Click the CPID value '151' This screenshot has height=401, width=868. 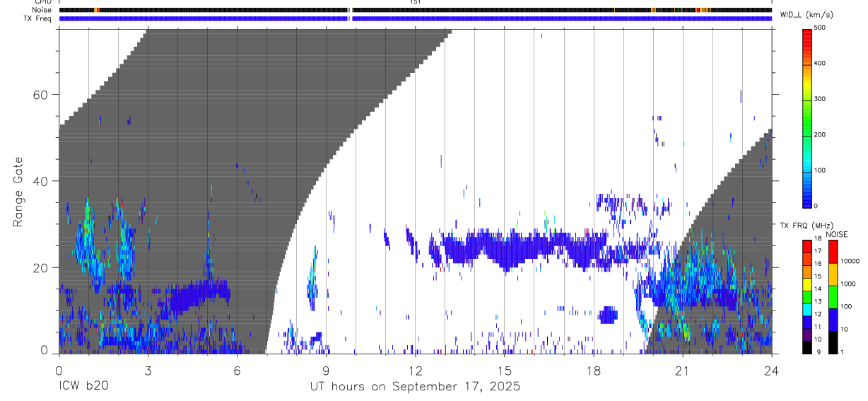click(x=415, y=2)
